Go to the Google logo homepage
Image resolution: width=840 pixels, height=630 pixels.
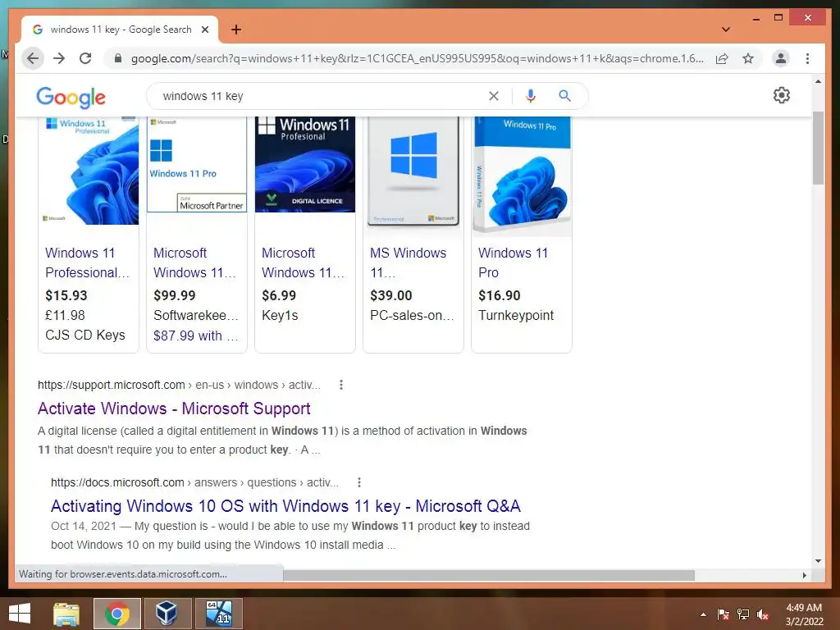click(x=71, y=97)
